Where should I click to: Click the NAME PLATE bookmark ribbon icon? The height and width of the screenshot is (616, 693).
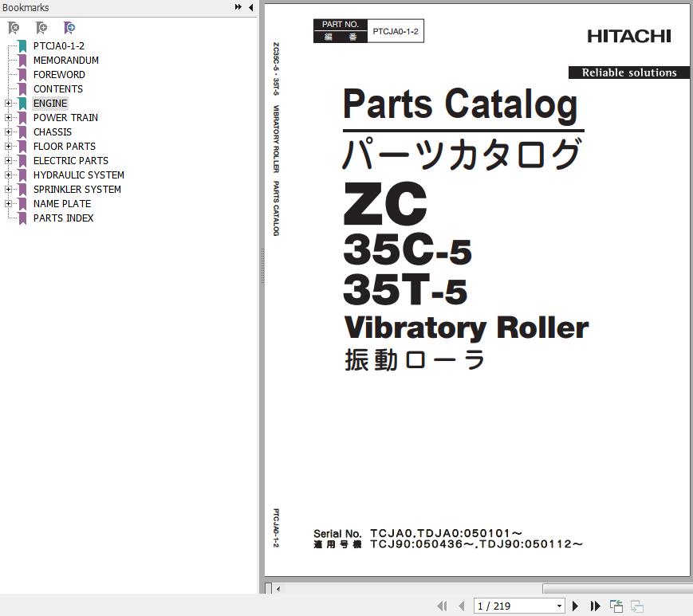click(x=22, y=204)
